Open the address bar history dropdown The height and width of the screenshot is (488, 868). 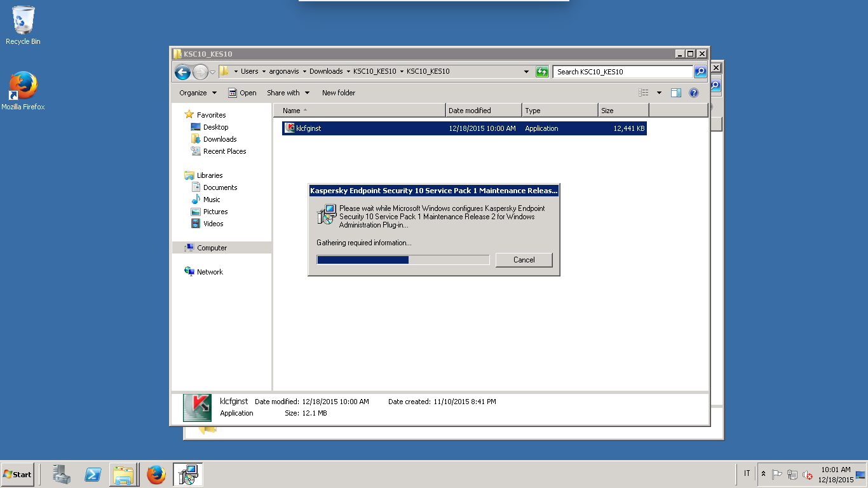pyautogui.click(x=526, y=72)
